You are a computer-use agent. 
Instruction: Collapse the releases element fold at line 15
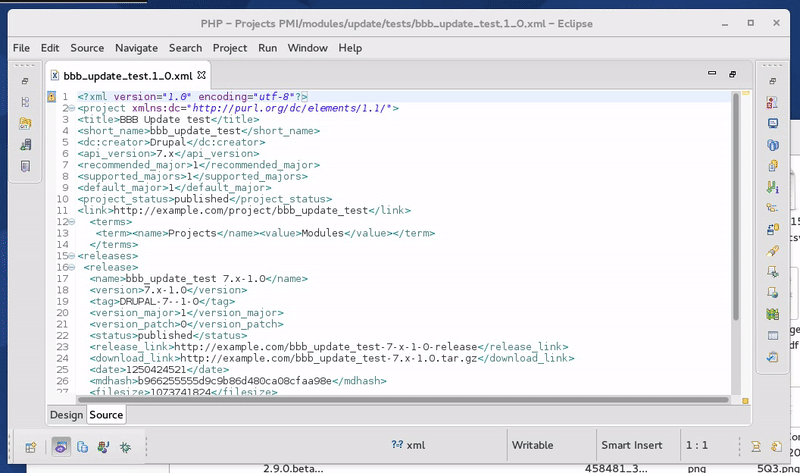coord(72,256)
